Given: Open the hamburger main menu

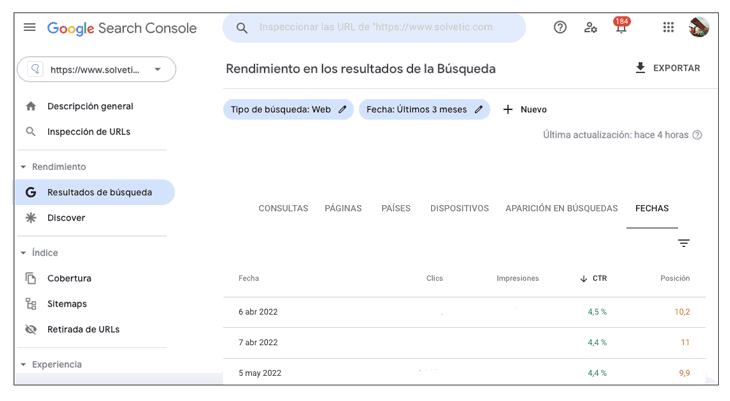Looking at the screenshot, I should tap(29, 27).
